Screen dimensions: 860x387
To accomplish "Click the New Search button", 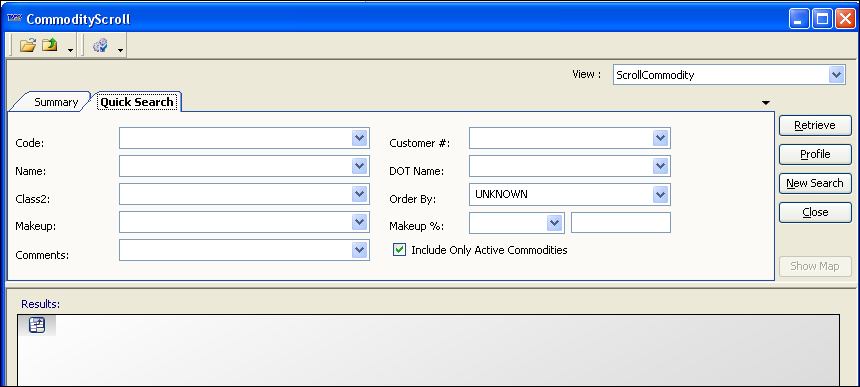I will (x=815, y=183).
